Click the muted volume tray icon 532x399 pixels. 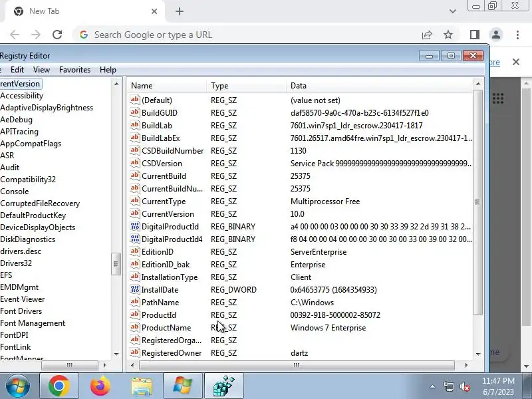[464, 386]
